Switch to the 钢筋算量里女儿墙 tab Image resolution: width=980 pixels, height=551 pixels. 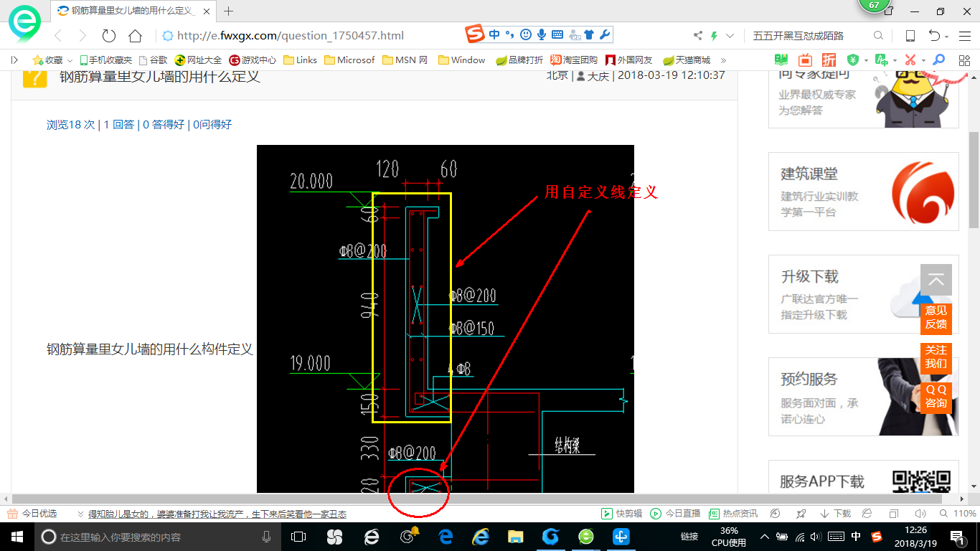pos(133,11)
